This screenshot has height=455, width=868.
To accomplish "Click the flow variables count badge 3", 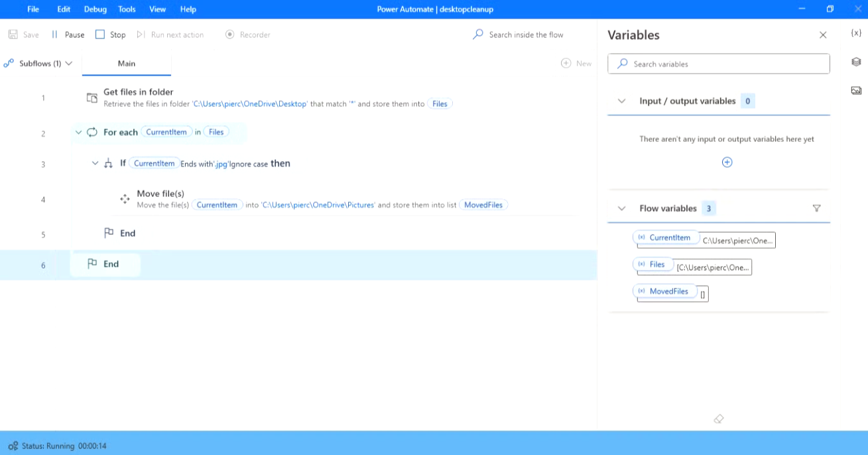I will [x=708, y=208].
